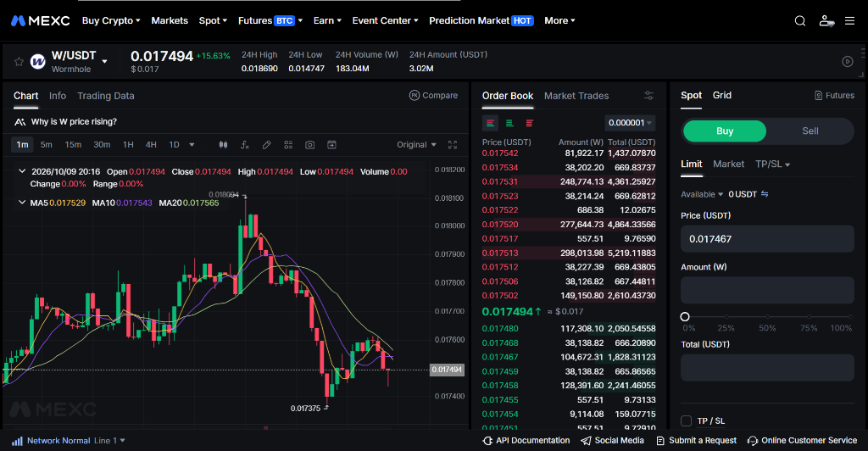Image resolution: width=868 pixels, height=451 pixels.
Task: Click the Online Customer Service headset icon
Action: [x=753, y=441]
